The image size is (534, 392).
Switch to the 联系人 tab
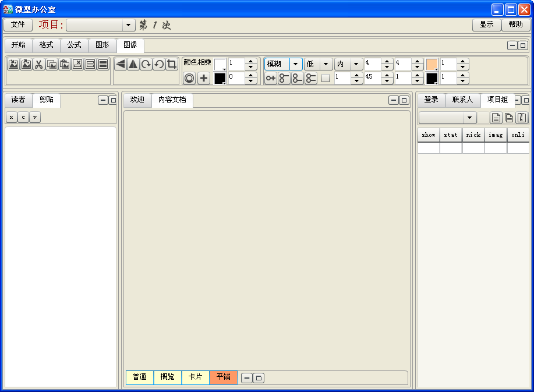point(462,100)
